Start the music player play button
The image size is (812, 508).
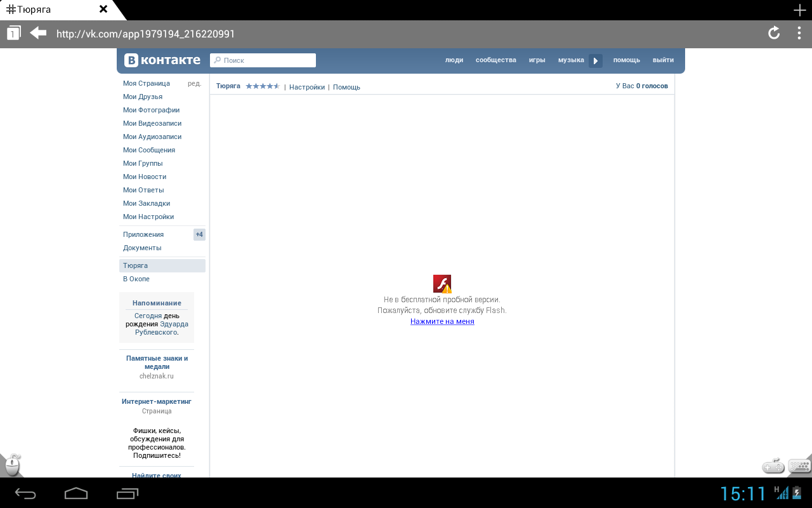pyautogui.click(x=595, y=61)
